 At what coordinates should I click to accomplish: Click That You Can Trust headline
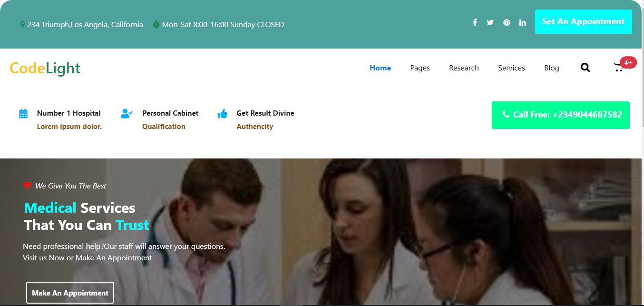tap(87, 225)
